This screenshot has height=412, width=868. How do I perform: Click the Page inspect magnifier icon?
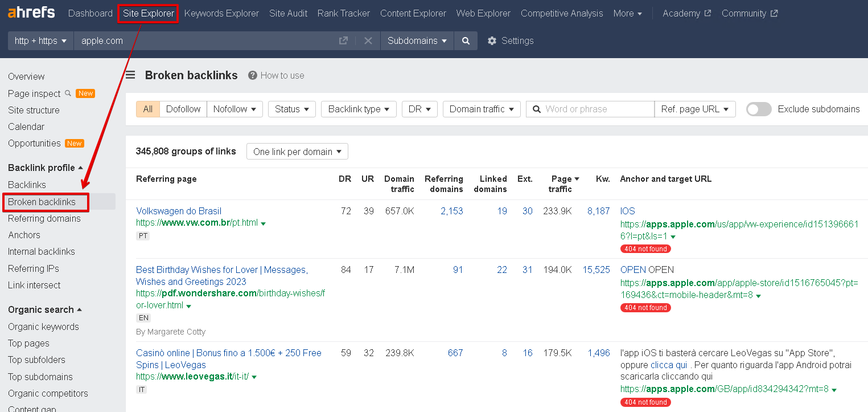(68, 93)
